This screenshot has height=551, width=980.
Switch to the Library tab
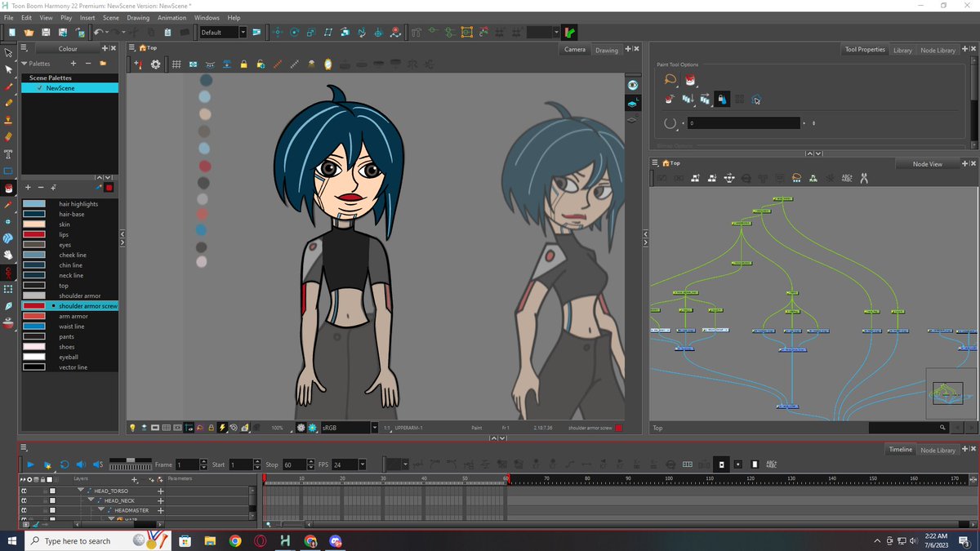902,50
